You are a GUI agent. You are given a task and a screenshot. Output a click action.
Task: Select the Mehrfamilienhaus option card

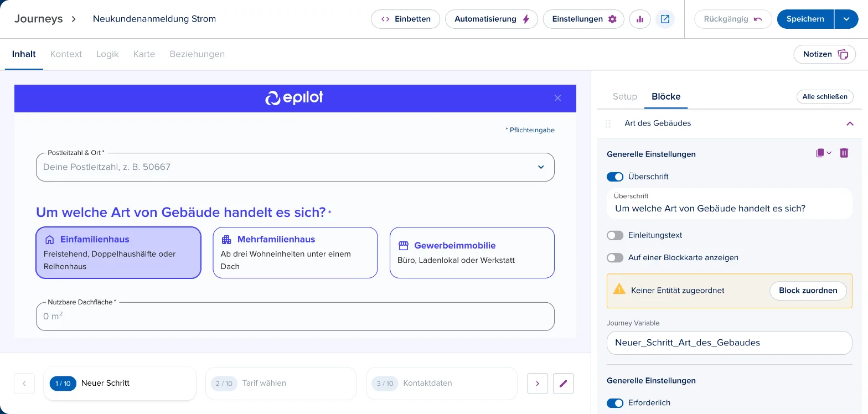tap(295, 252)
